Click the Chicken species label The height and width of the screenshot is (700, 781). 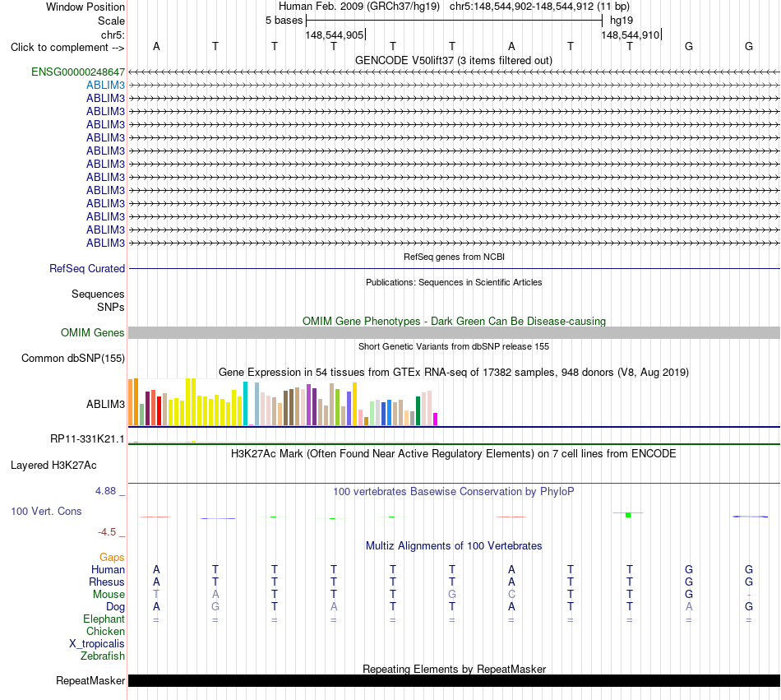pyautogui.click(x=105, y=631)
